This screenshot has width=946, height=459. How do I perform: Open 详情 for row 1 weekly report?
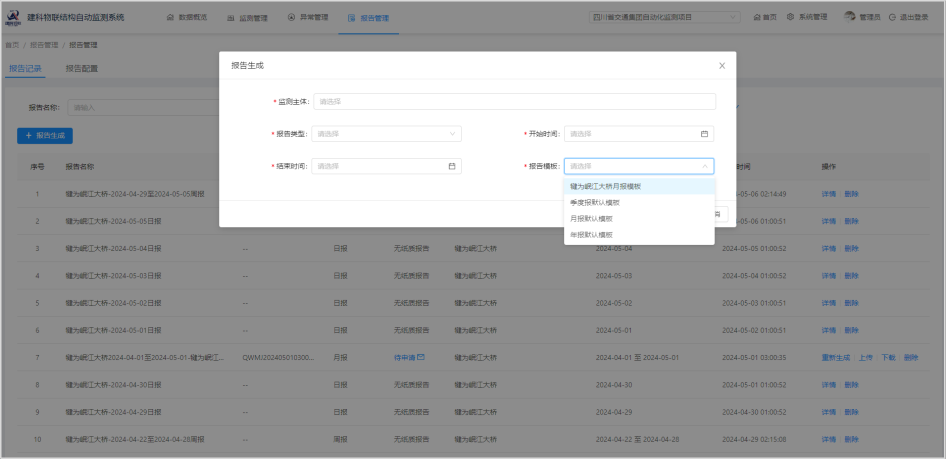[x=828, y=194]
